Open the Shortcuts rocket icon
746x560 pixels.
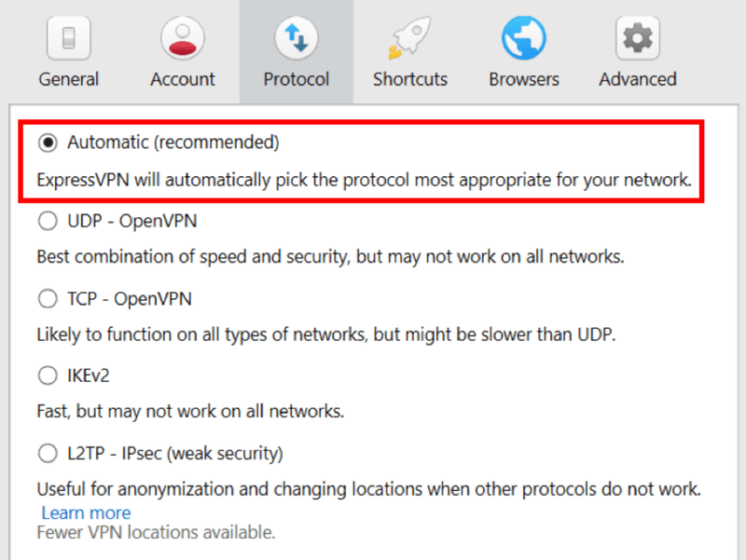pyautogui.click(x=410, y=38)
